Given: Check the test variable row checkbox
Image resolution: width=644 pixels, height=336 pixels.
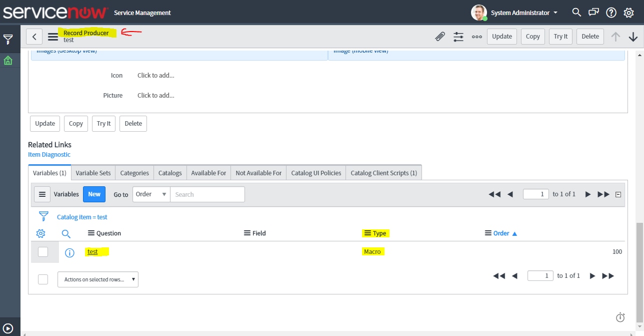Looking at the screenshot, I should click(x=43, y=252).
